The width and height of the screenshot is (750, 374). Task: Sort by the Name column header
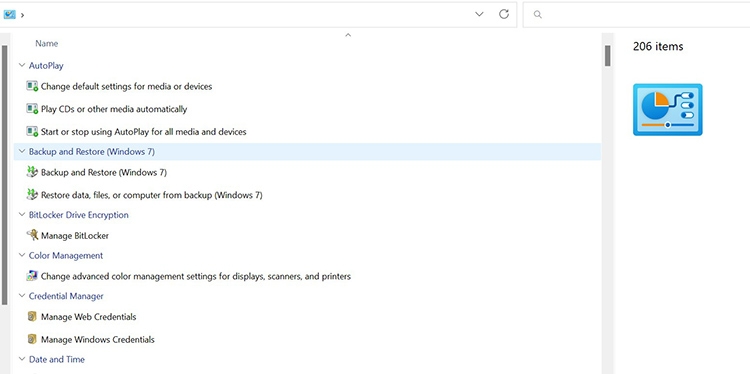(46, 44)
